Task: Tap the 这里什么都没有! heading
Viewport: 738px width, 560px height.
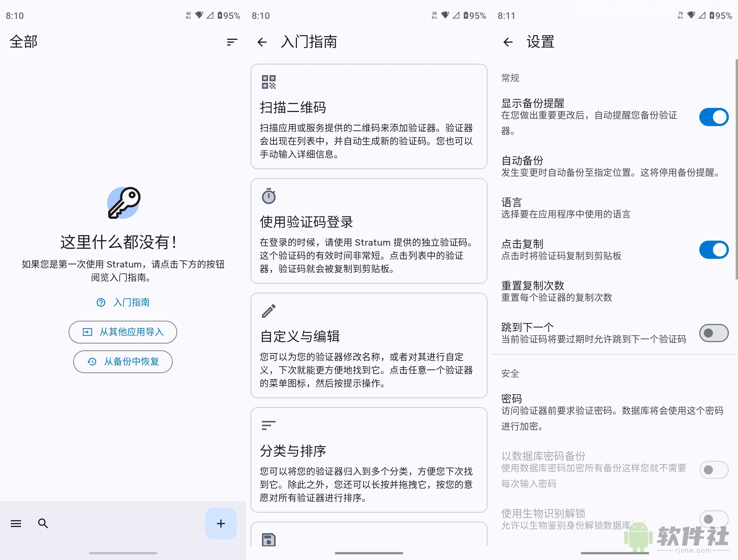Action: pyautogui.click(x=119, y=242)
